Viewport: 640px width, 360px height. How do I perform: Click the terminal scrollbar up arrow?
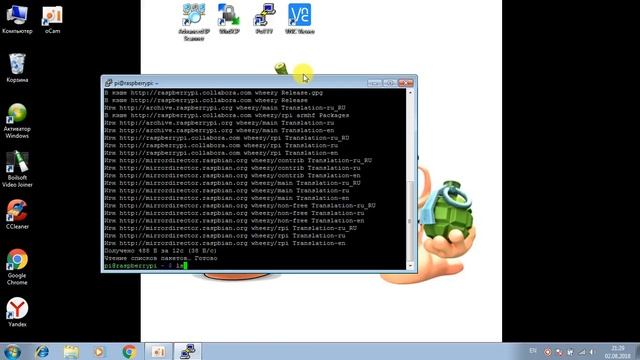coord(410,93)
